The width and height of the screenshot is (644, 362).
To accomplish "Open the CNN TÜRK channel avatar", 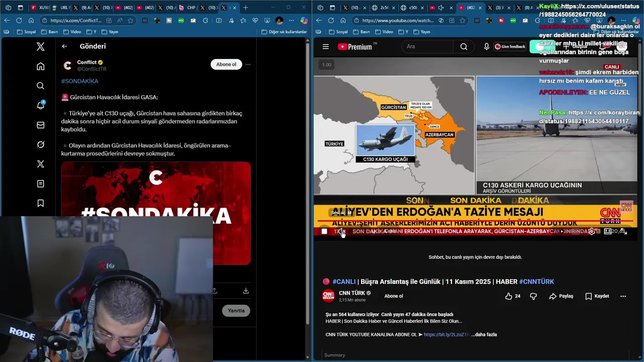I will pos(328,296).
